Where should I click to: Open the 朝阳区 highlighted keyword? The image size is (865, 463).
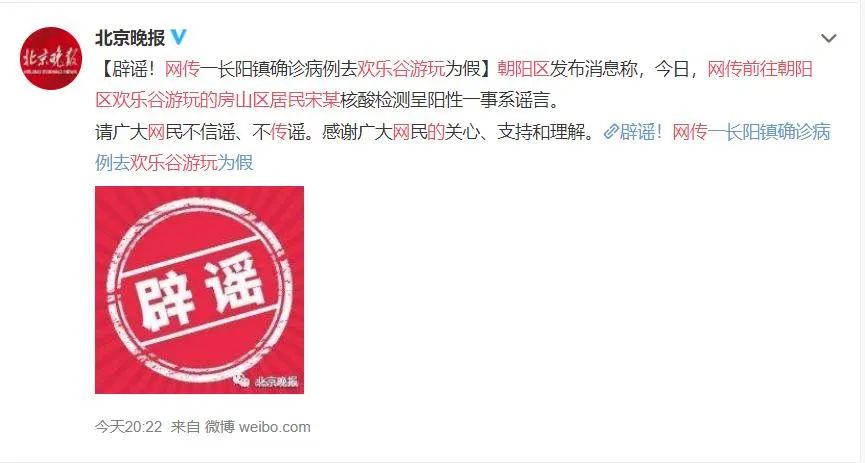(x=523, y=69)
